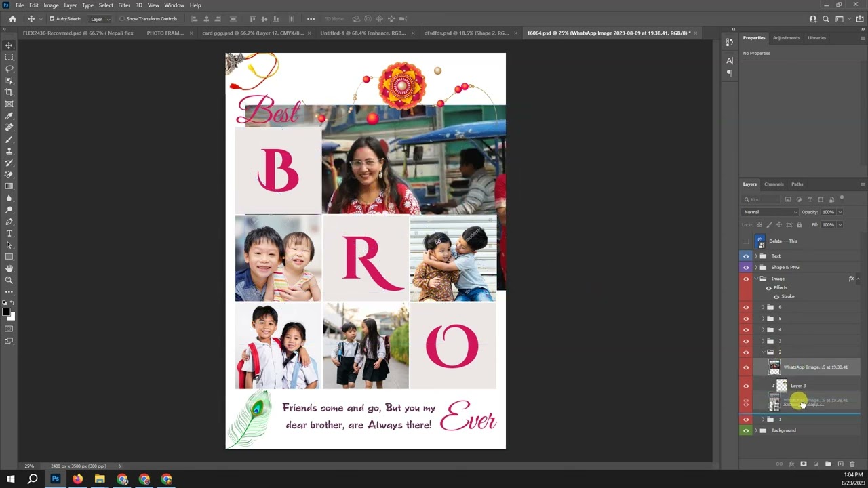This screenshot has height=488, width=868.
Task: Select the Crop tool
Action: tap(9, 92)
